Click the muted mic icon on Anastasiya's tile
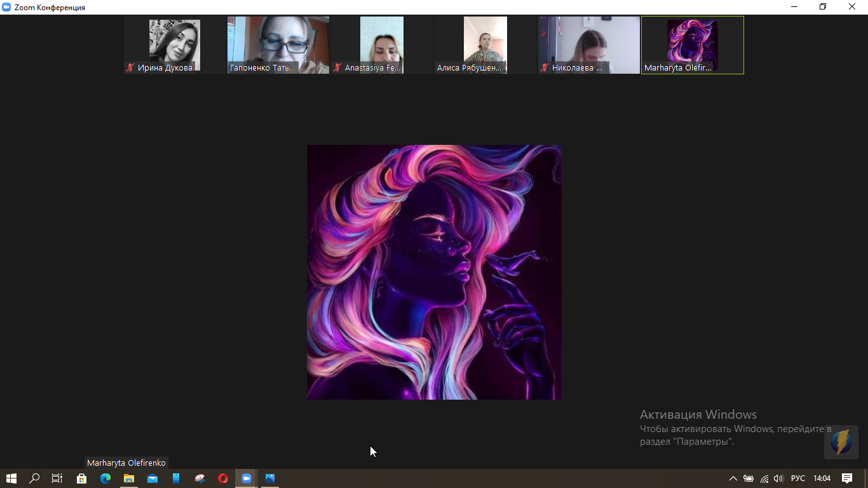 point(338,68)
